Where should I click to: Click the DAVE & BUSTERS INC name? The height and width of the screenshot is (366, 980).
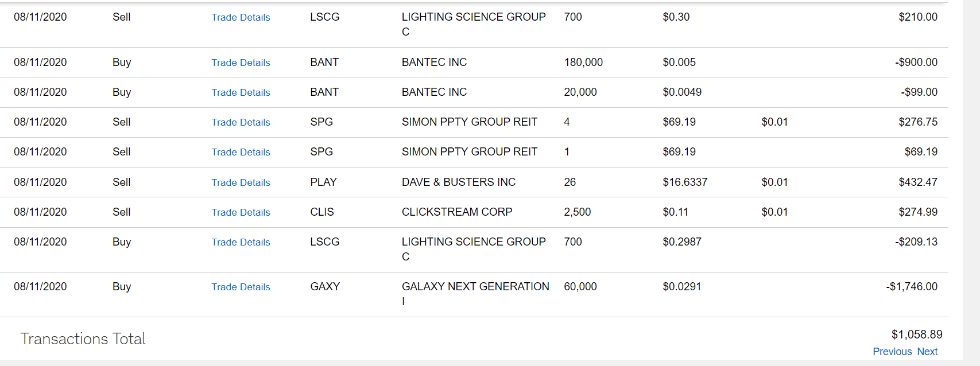[x=459, y=182]
